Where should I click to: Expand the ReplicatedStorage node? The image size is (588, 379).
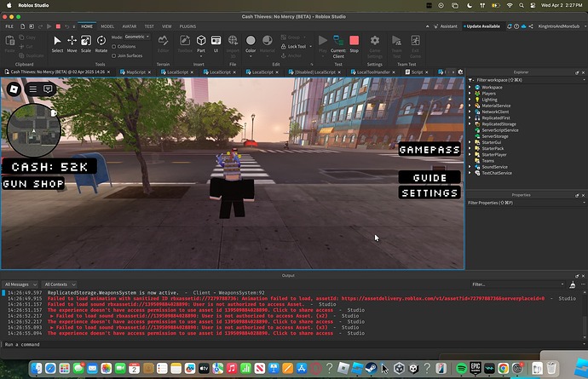(x=470, y=123)
